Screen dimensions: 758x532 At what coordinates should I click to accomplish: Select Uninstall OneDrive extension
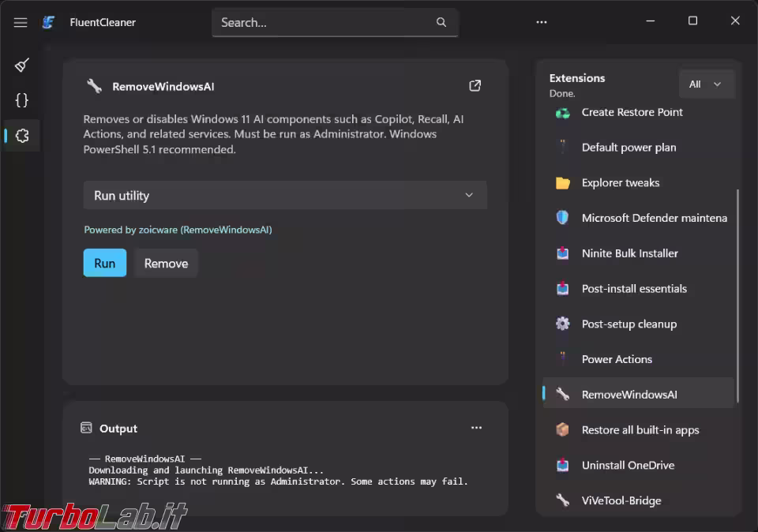click(639, 465)
